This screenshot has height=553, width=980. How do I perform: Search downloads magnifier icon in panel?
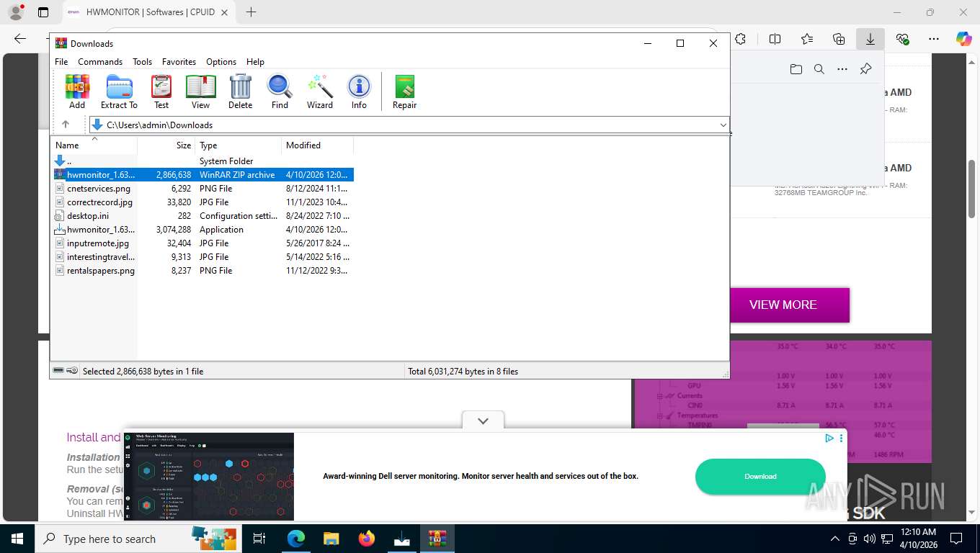point(819,69)
